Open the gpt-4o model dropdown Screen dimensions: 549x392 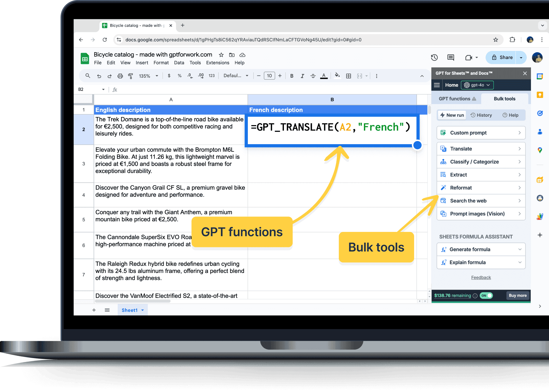pyautogui.click(x=477, y=85)
